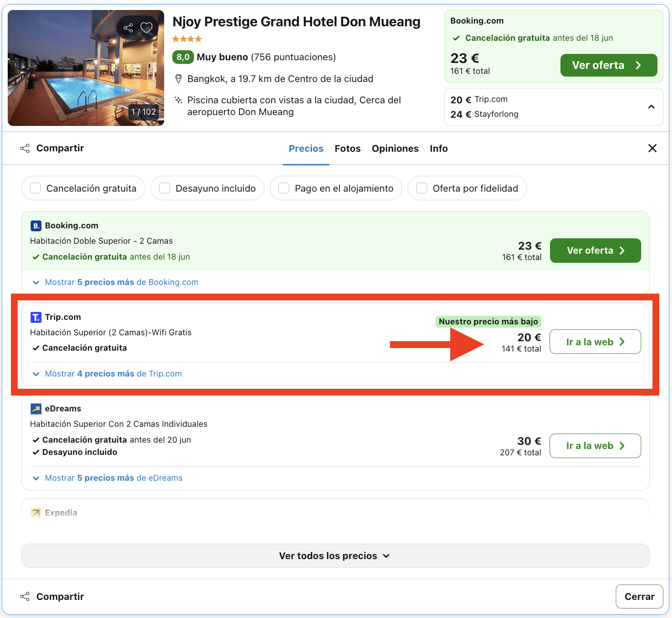Expand Ver todos los precios
Viewport: 672px width, 618px height.
click(335, 556)
